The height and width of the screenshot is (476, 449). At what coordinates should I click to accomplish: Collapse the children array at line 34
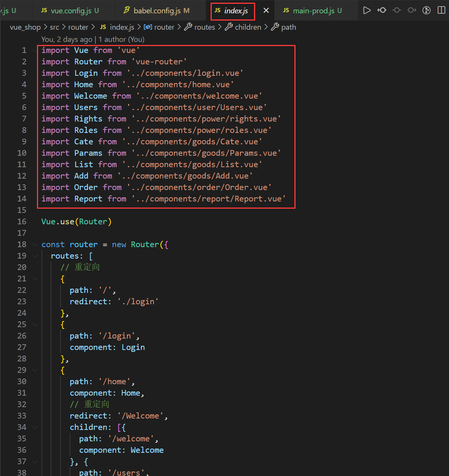coord(35,427)
